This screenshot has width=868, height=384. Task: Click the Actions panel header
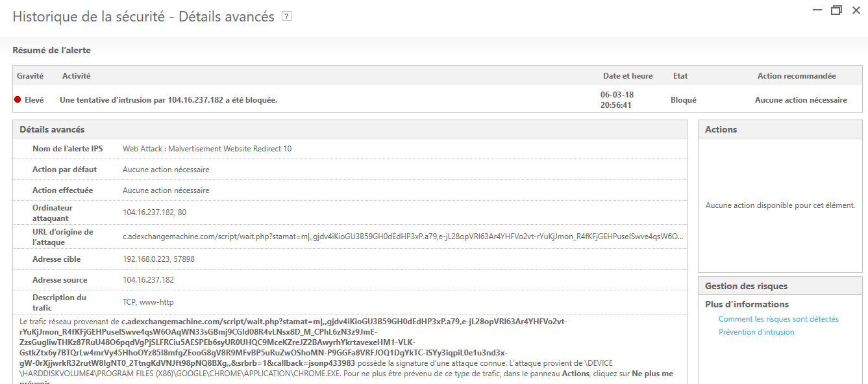[721, 129]
